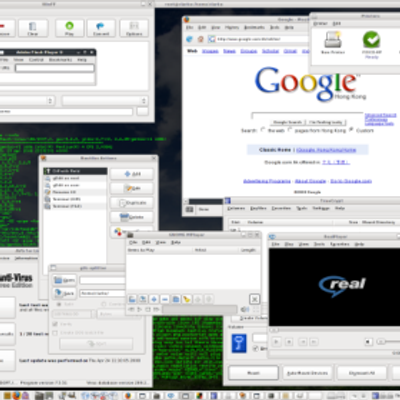The image size is (400, 400).
Task: Toggle Create DOS batch file checkbox
Action: [55, 333]
